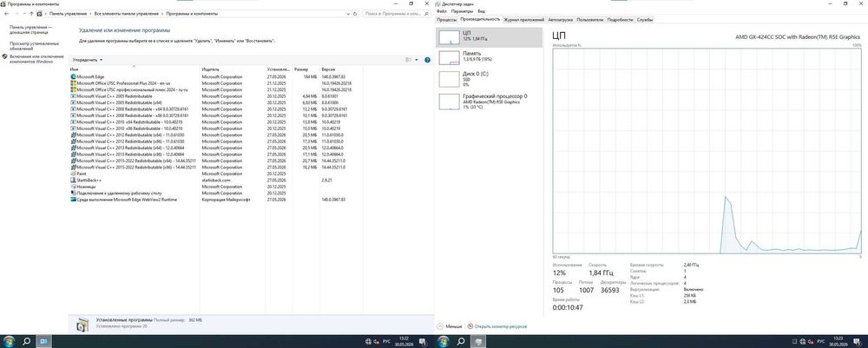Click the startisback.com publisher cell
Image resolution: width=868 pixels, height=348 pixels.
pyautogui.click(x=216, y=180)
